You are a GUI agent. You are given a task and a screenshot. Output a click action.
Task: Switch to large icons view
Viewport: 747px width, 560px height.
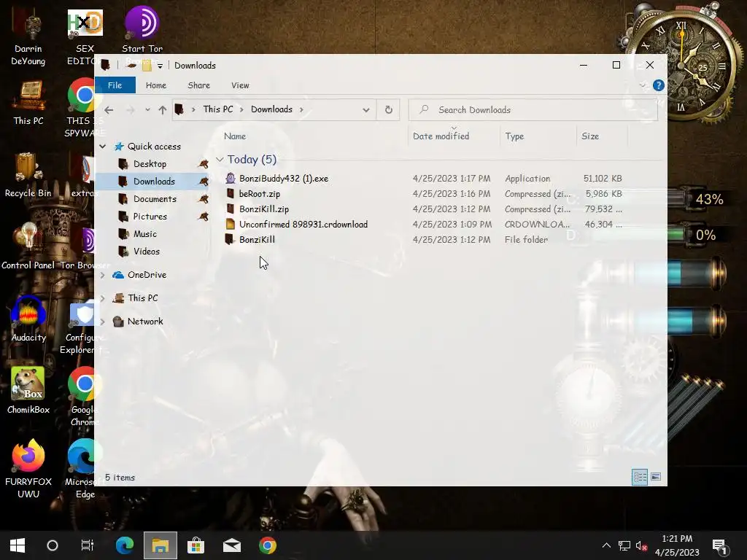pos(656,477)
